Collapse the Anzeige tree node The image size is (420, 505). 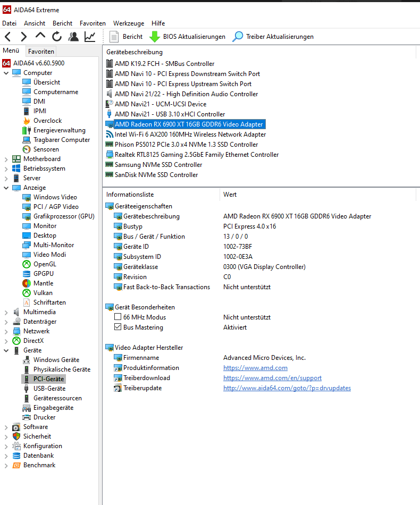(6, 188)
